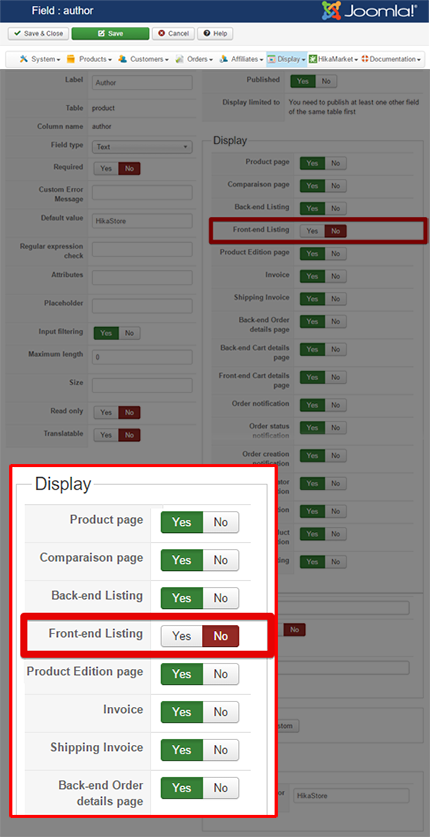
Task: Open the HikaMarket menu
Action: (x=334, y=59)
